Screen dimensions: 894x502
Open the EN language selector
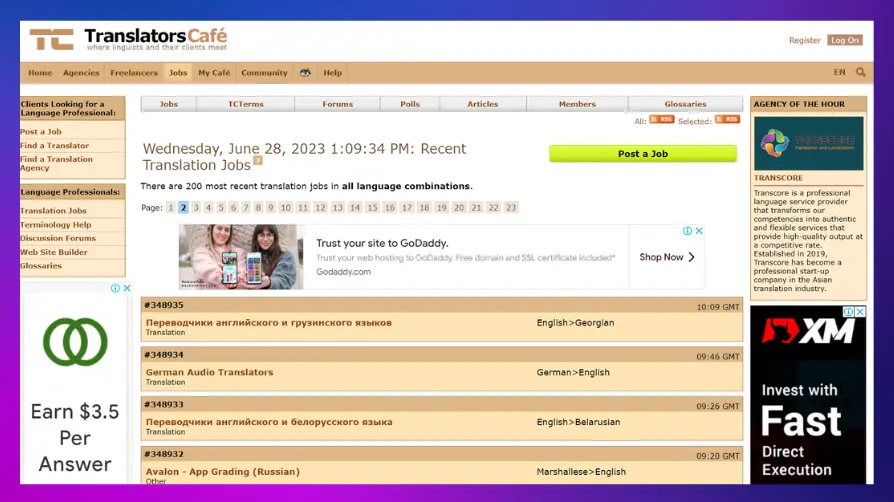click(839, 72)
